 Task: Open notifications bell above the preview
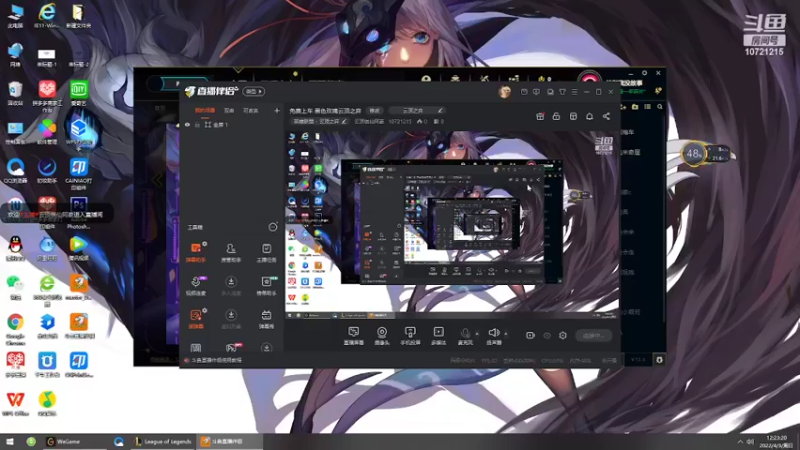point(589,116)
